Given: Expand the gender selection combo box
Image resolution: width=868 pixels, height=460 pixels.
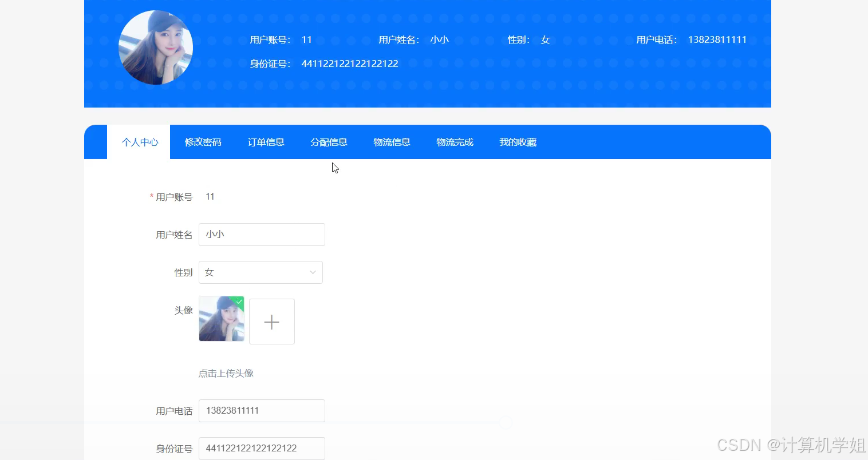Looking at the screenshot, I should point(261,272).
